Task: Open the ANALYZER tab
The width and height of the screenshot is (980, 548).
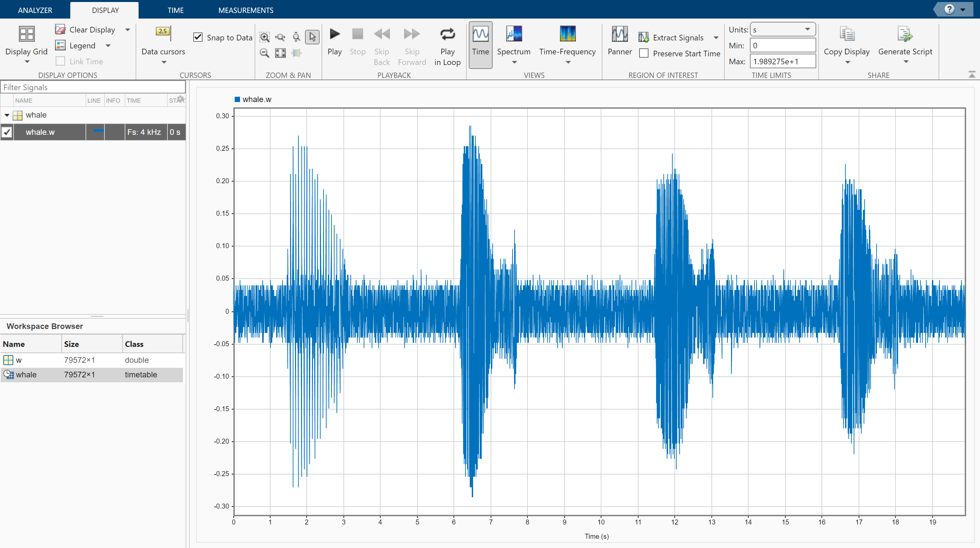Action: (x=35, y=10)
